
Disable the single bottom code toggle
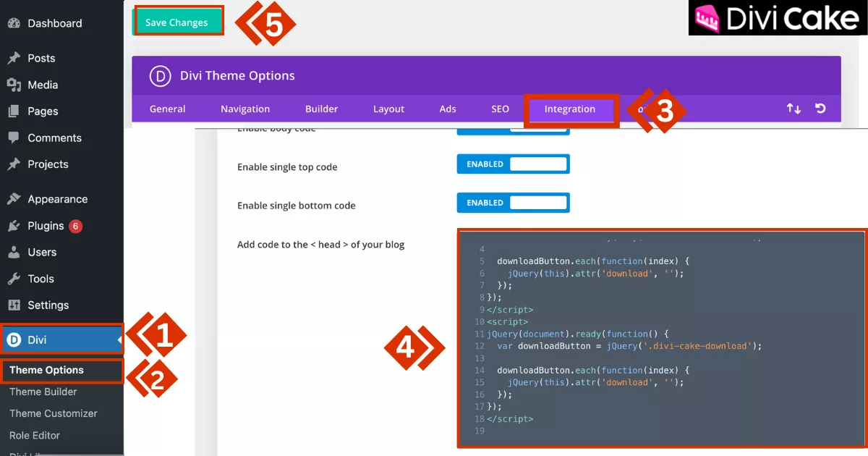click(x=513, y=203)
